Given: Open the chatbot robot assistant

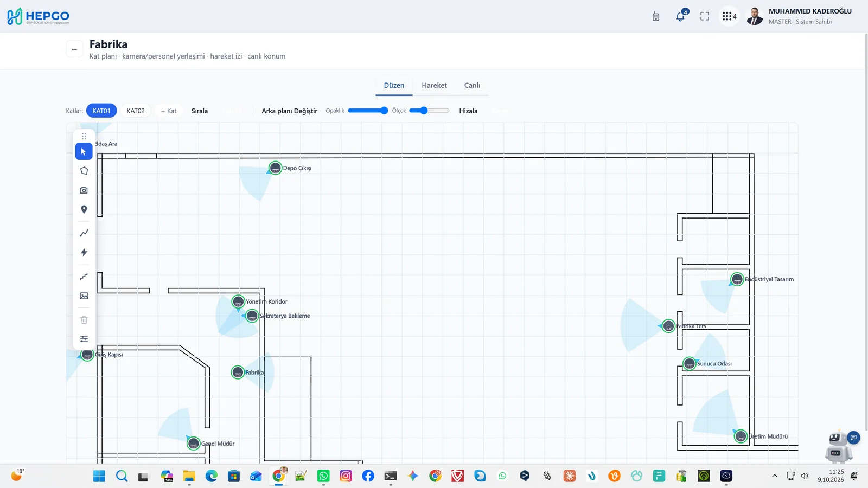Looking at the screenshot, I should 838,447.
